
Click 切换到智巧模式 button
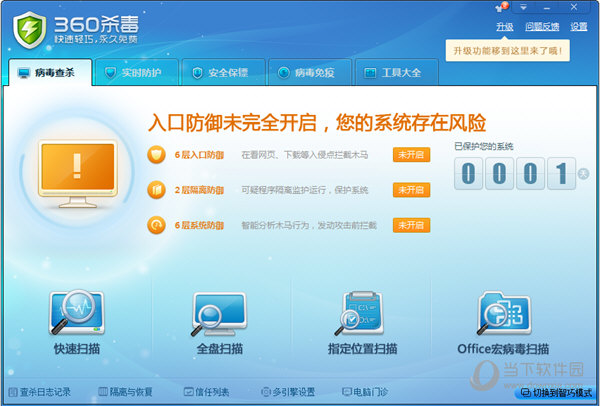click(557, 393)
